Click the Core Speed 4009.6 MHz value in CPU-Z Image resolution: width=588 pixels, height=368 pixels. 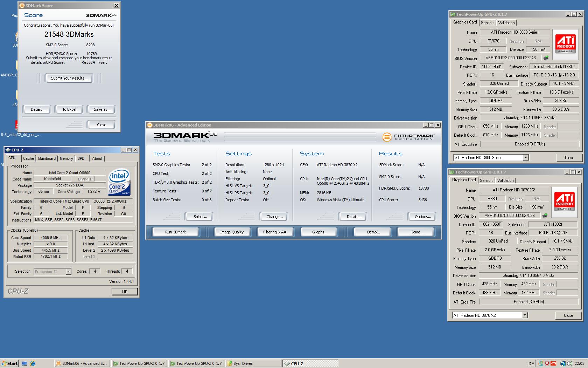pos(50,238)
